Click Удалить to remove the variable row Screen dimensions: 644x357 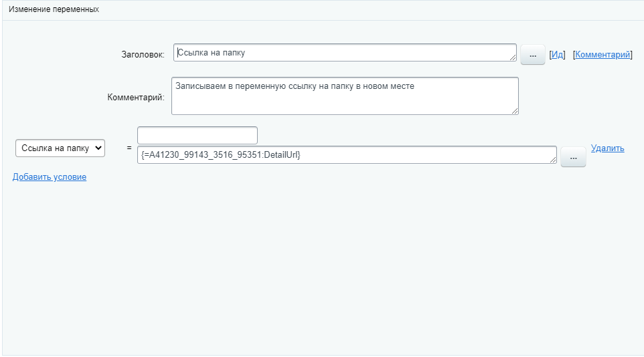[x=607, y=148]
